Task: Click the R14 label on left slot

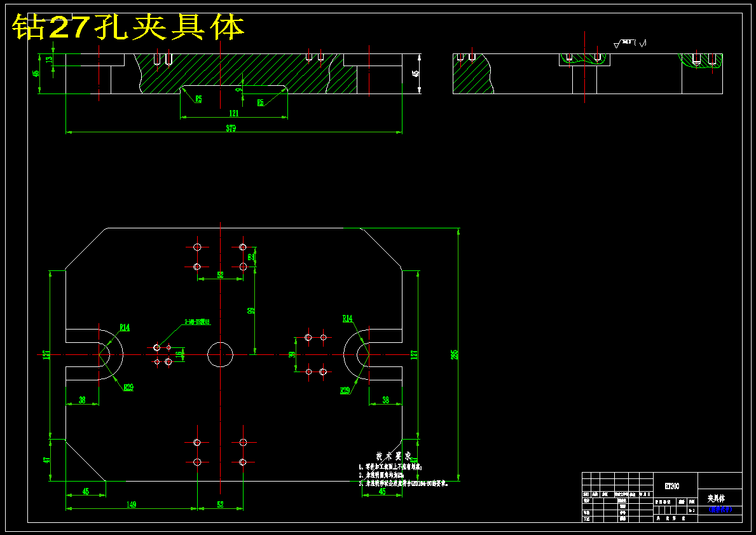Action: pos(125,328)
